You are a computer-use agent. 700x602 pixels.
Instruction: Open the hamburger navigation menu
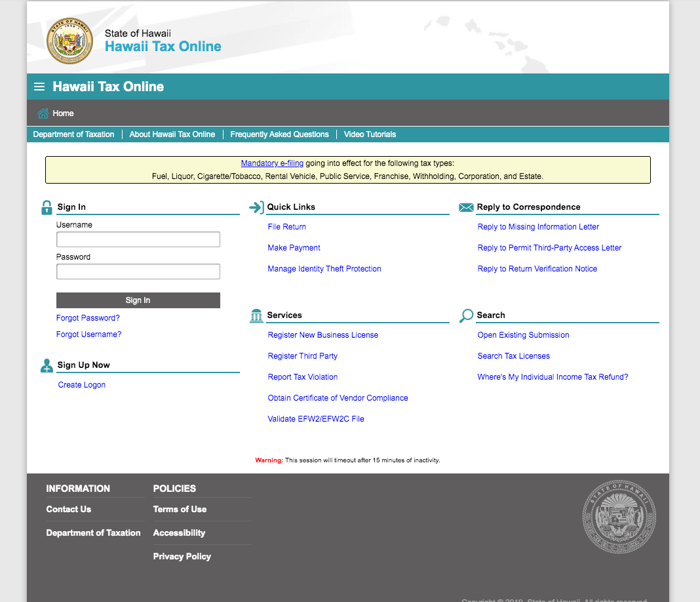39,86
